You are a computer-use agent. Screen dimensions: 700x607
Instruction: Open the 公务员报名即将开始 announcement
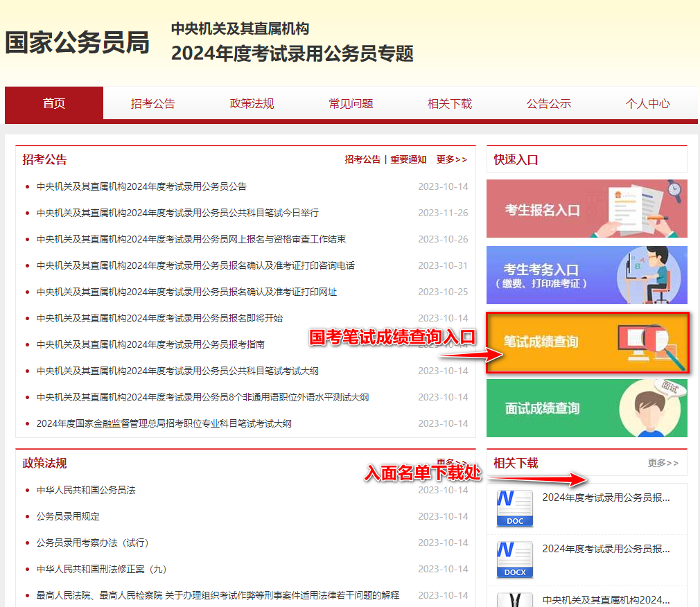point(159,318)
